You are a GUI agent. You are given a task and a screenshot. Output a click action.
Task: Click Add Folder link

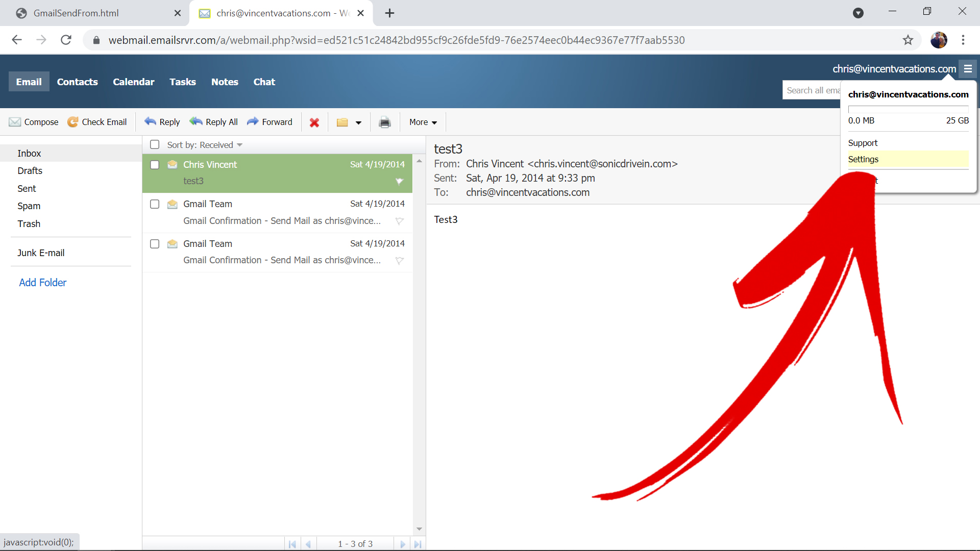[42, 283]
